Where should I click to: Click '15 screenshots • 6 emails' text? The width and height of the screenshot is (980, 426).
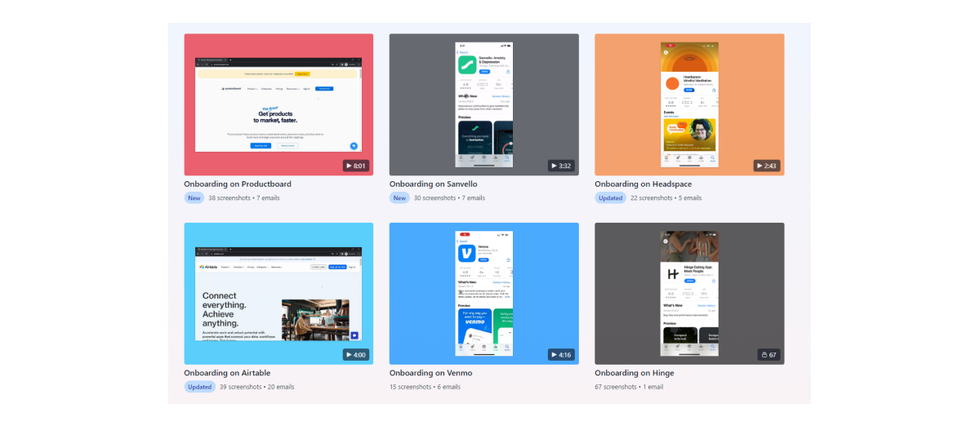pyautogui.click(x=425, y=387)
